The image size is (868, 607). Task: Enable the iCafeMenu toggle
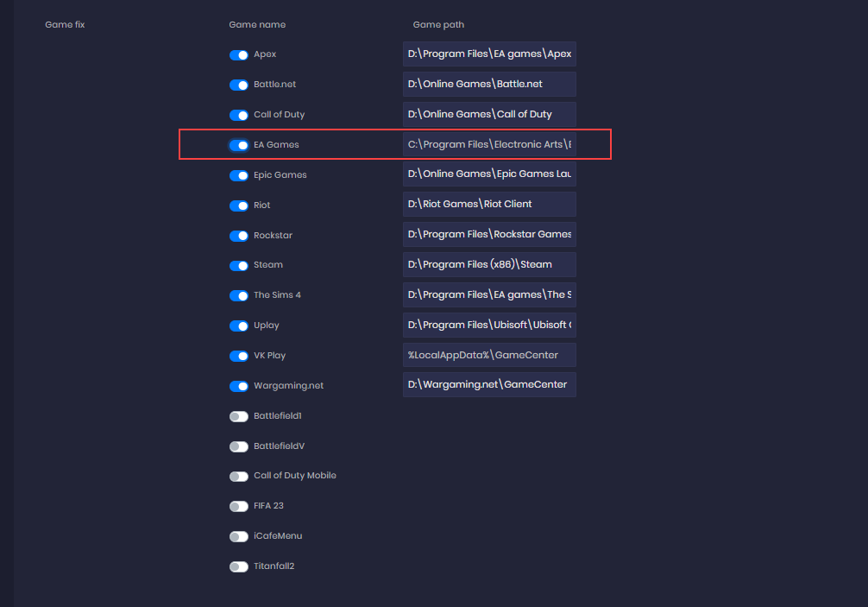pyautogui.click(x=238, y=536)
